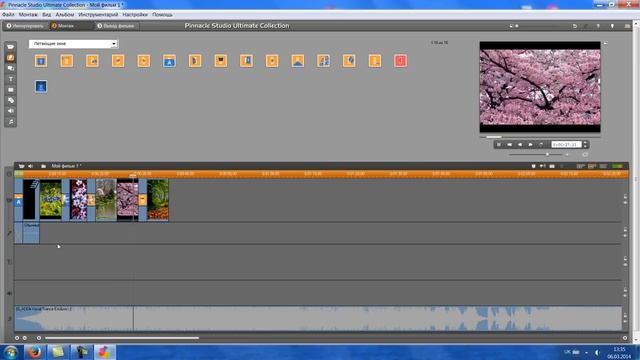Select the transitions section icon in the sidebar
This screenshot has height=360, width=640.
[x=11, y=58]
